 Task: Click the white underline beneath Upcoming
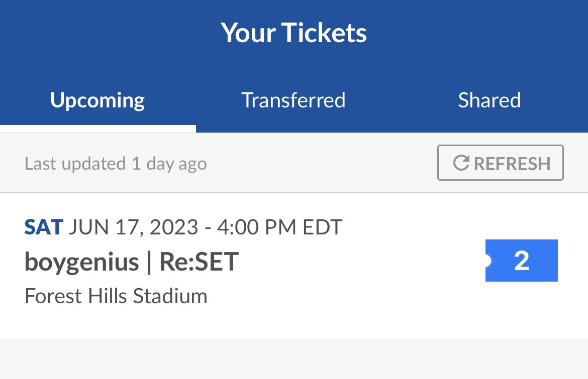click(97, 130)
